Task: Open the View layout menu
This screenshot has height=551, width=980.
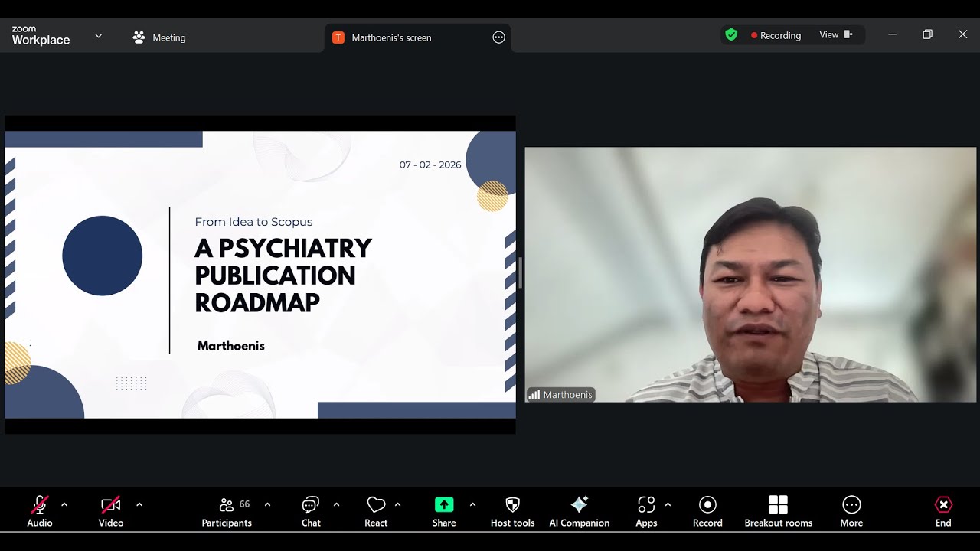Action: [x=836, y=35]
